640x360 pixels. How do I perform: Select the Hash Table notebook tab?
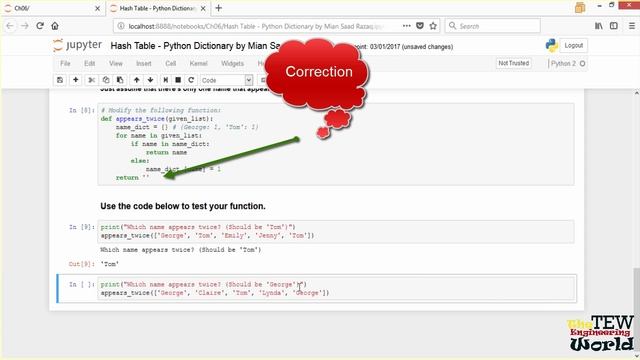(x=157, y=8)
